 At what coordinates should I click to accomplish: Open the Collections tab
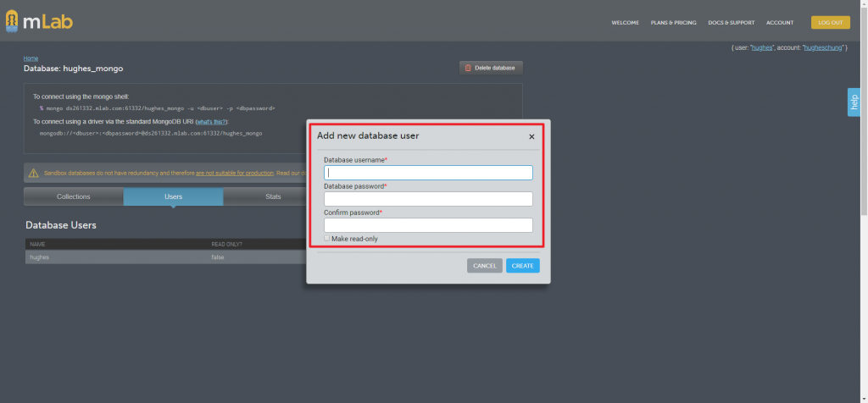pos(74,196)
